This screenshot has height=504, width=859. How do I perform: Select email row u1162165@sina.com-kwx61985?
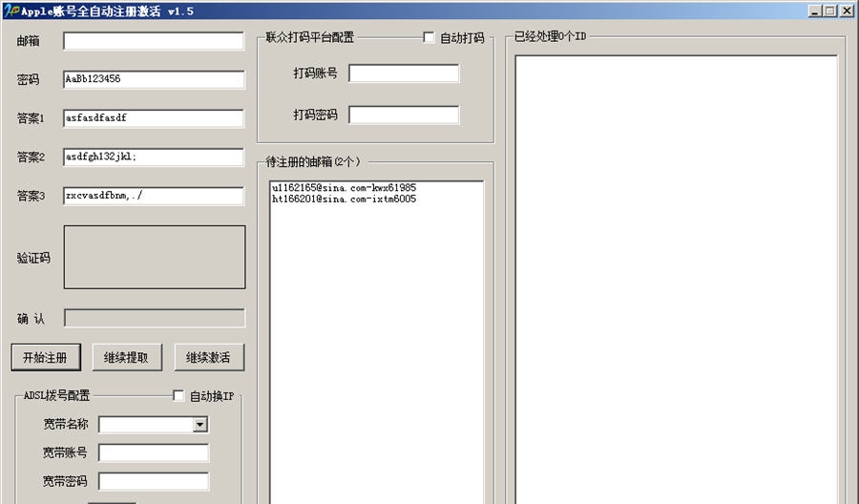point(344,188)
